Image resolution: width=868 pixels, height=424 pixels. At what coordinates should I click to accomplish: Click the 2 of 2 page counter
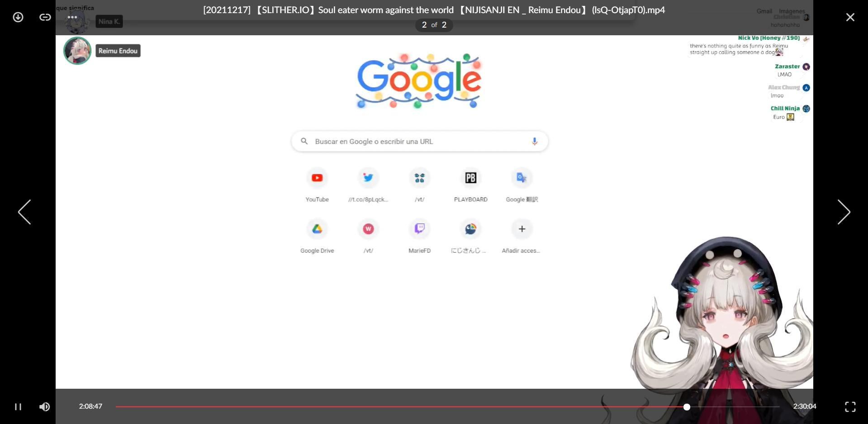(x=434, y=25)
